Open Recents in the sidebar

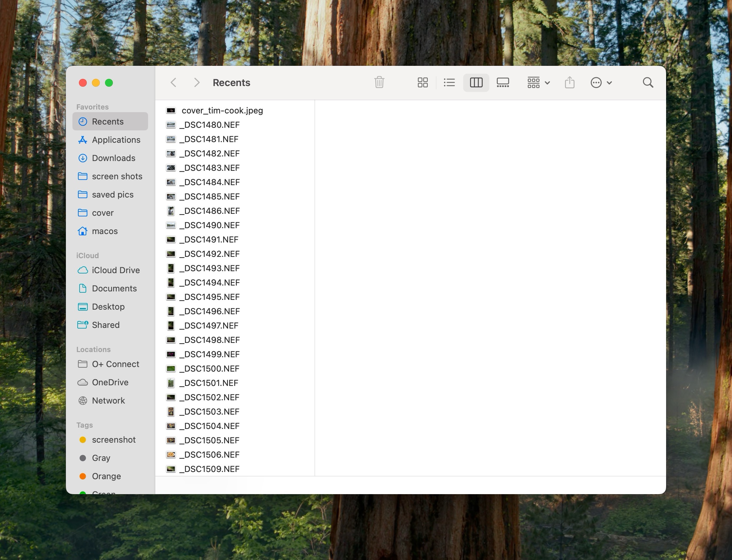coord(110,121)
